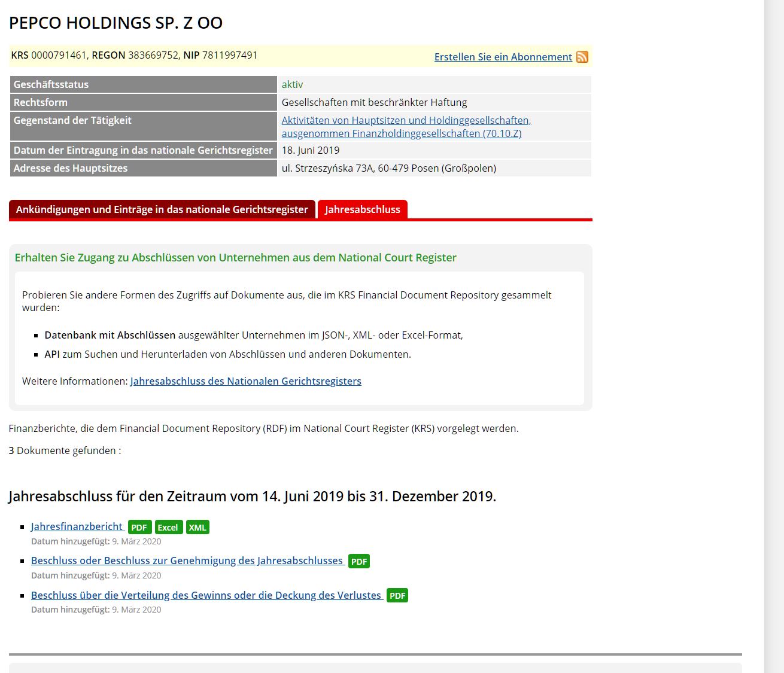Screen dimensions: 784x673
Task: Click the PEPCO HOLDINGS SP. Z OO heading
Action: point(116,23)
